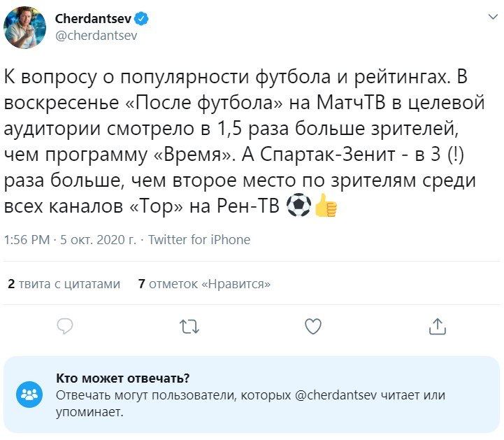Open the 1:56 PM timestamp link

[27, 240]
